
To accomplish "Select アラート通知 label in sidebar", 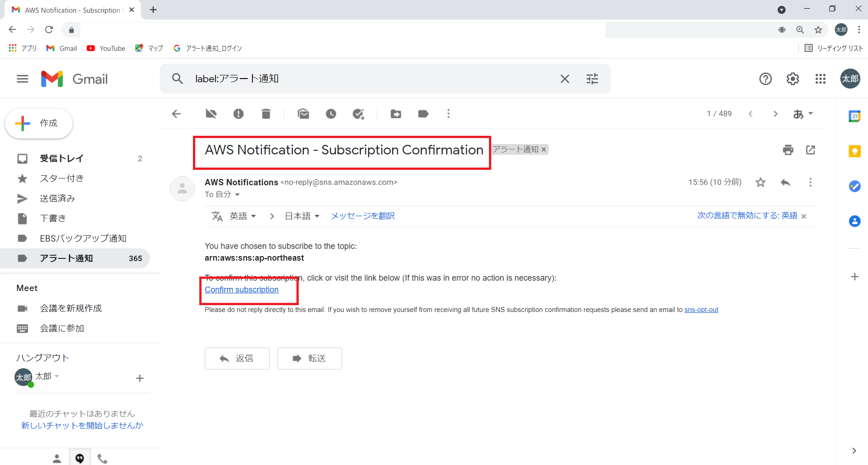I will click(x=75, y=258).
